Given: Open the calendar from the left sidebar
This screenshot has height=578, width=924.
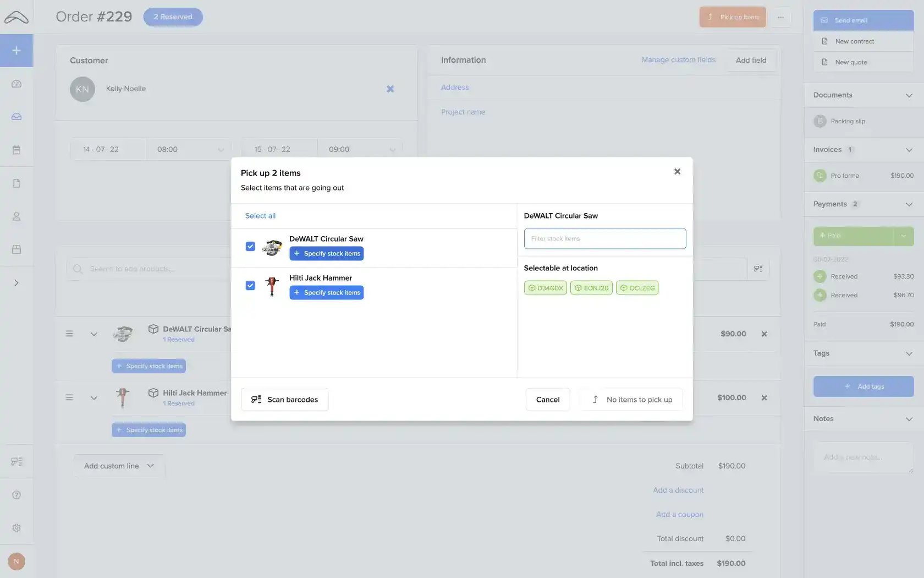Looking at the screenshot, I should tap(16, 150).
